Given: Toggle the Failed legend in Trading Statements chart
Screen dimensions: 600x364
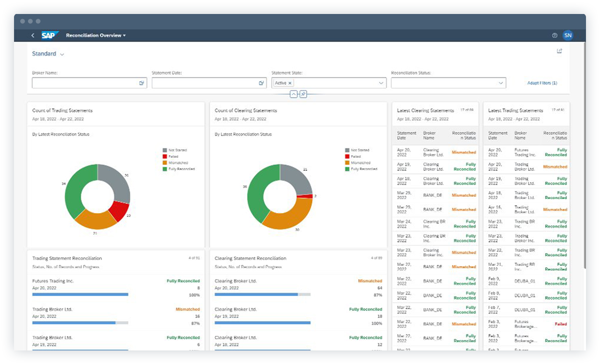Looking at the screenshot, I should click(175, 156).
